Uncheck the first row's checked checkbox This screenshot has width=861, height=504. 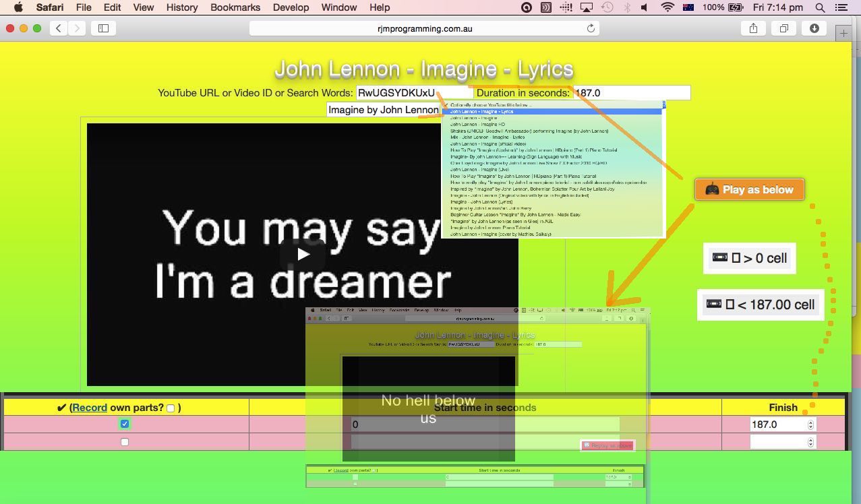125,424
